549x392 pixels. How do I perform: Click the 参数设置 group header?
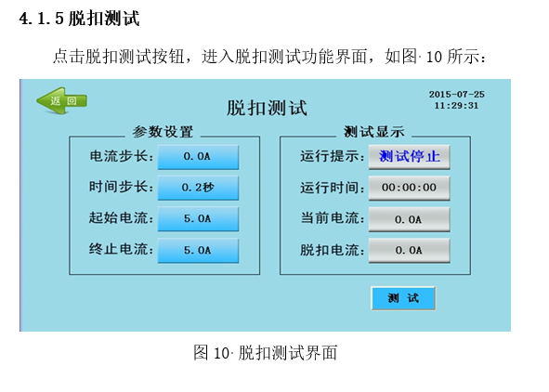(x=163, y=132)
